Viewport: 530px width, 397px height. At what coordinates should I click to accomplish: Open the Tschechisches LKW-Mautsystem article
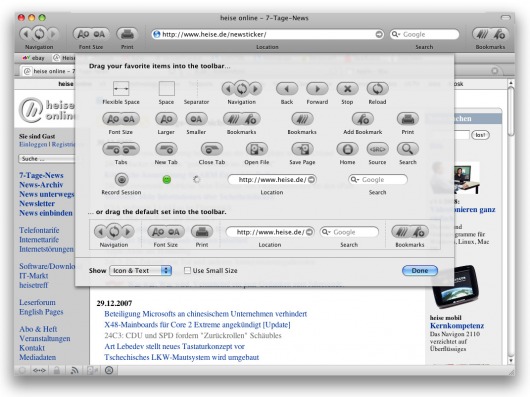click(x=182, y=357)
